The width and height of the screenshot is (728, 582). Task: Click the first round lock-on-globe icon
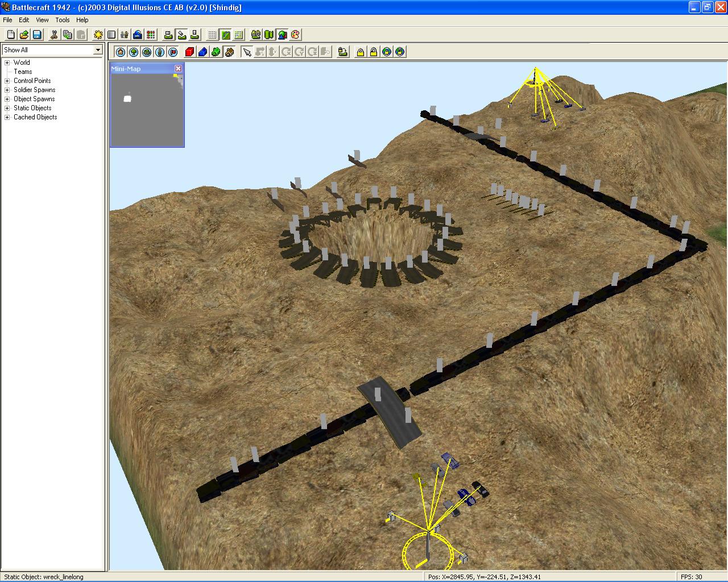coord(387,52)
